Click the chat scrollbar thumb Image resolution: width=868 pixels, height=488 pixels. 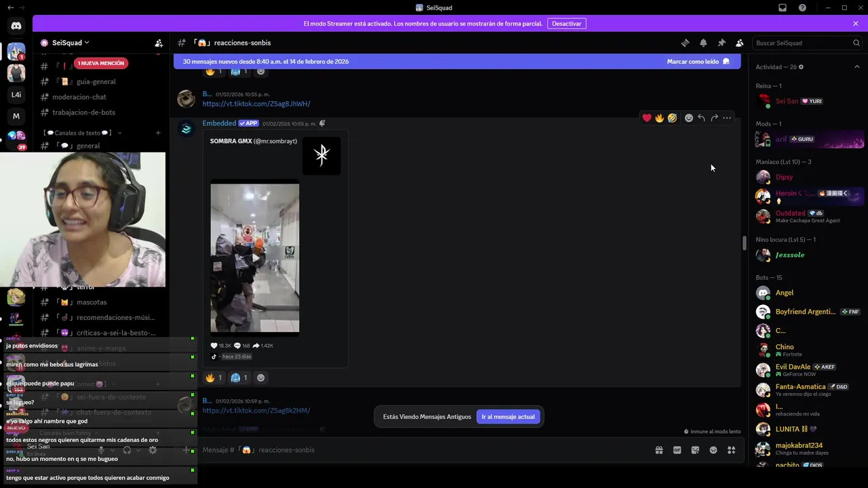click(x=744, y=243)
